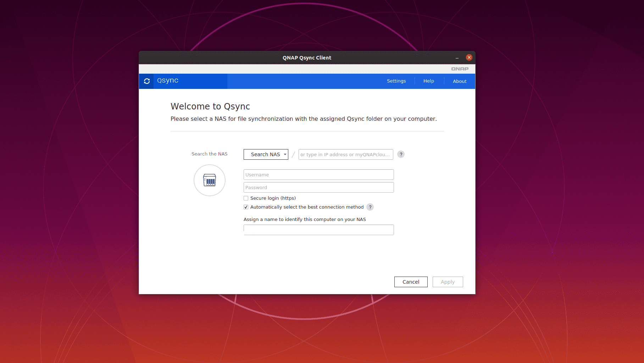Uncheck Automatically select the best connection method
Screen dimensions: 644x363
[x=246, y=207]
